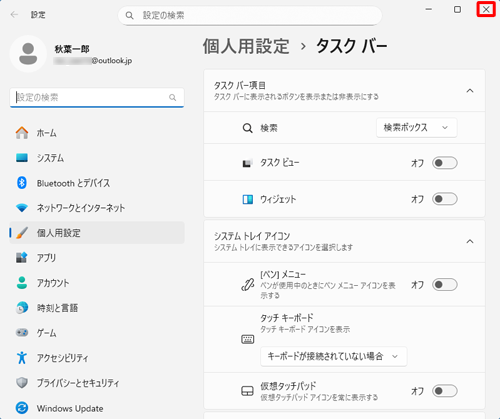This screenshot has width=500, height=419.
Task: Click the アプリ icon in sidebar
Action: click(x=22, y=258)
